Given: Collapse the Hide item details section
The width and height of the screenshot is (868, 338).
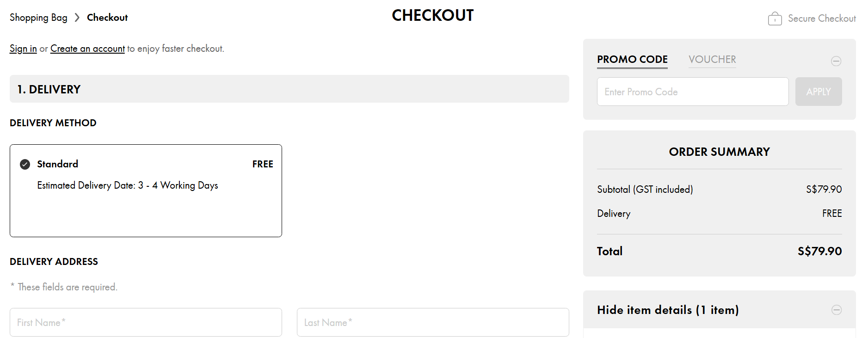Looking at the screenshot, I should click(668, 310).
